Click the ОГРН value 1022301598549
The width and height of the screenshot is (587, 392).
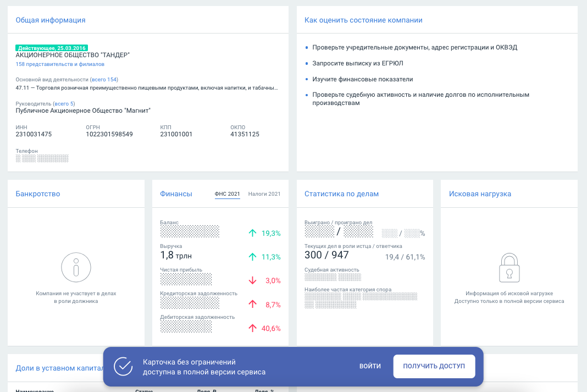[x=109, y=134]
